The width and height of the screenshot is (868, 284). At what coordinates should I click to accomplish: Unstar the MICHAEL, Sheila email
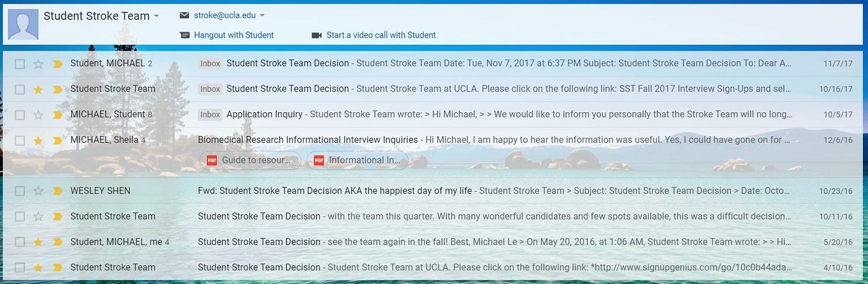38,140
